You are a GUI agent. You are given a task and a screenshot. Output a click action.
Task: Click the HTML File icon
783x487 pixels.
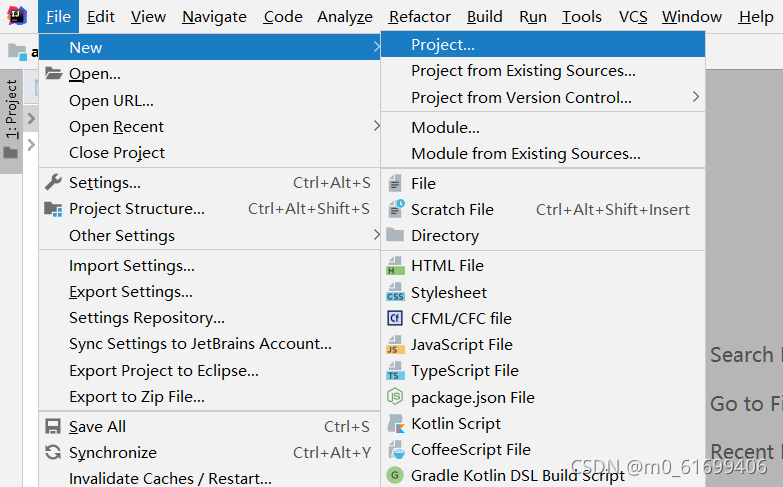click(395, 266)
